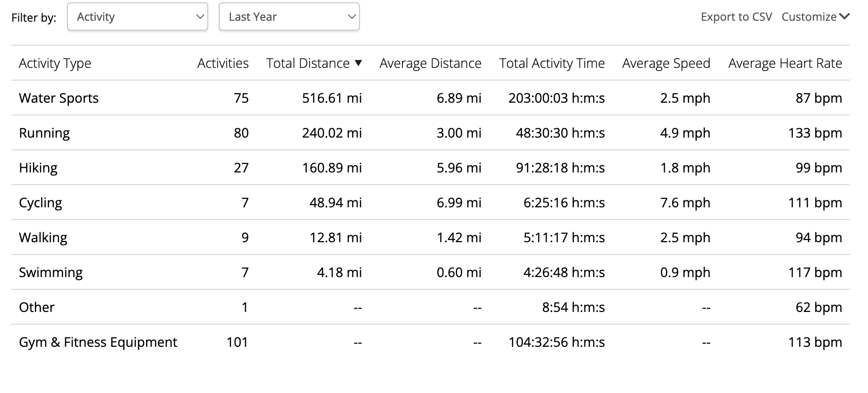This screenshot has width=868, height=393.
Task: Sort by Average Speed column header
Action: pyautogui.click(x=666, y=63)
